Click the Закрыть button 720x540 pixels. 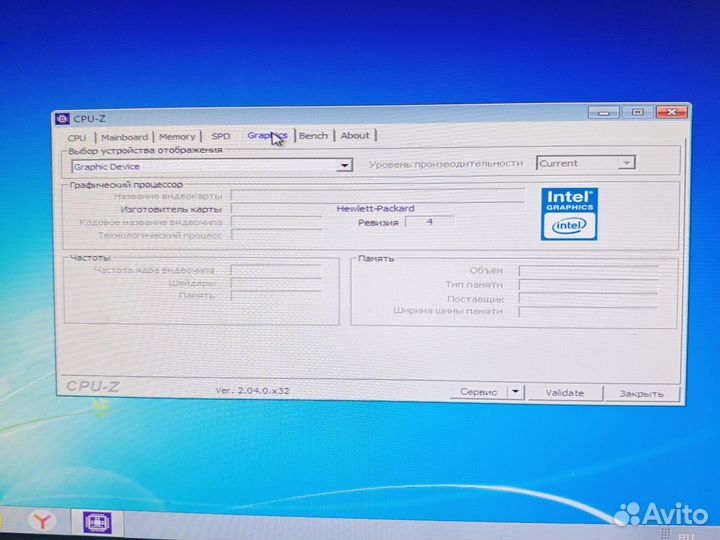click(x=641, y=394)
